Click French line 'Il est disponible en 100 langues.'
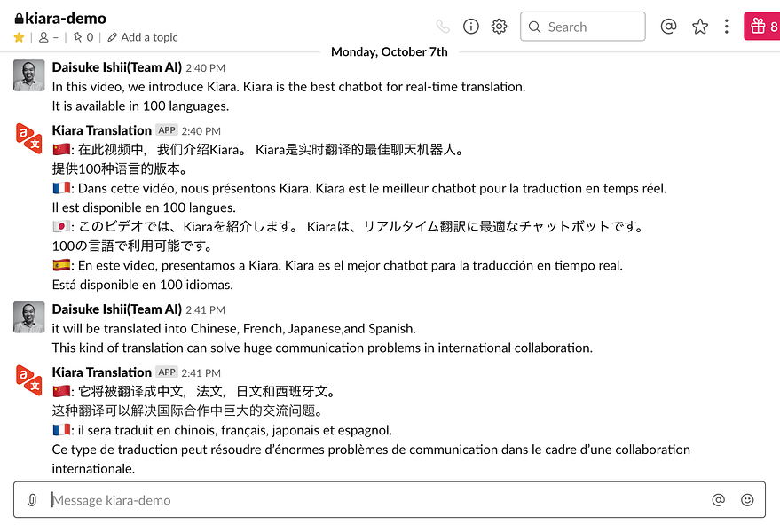The width and height of the screenshot is (780, 532). (x=145, y=207)
